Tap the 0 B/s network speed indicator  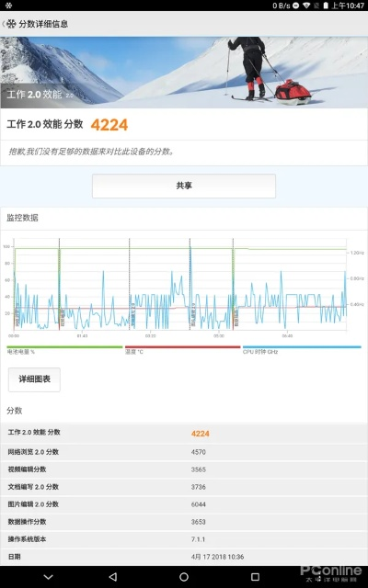tap(282, 6)
